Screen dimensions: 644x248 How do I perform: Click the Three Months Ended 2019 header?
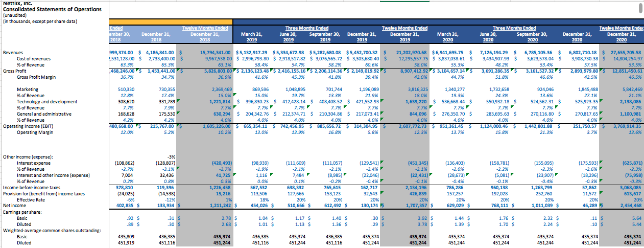[306, 28]
